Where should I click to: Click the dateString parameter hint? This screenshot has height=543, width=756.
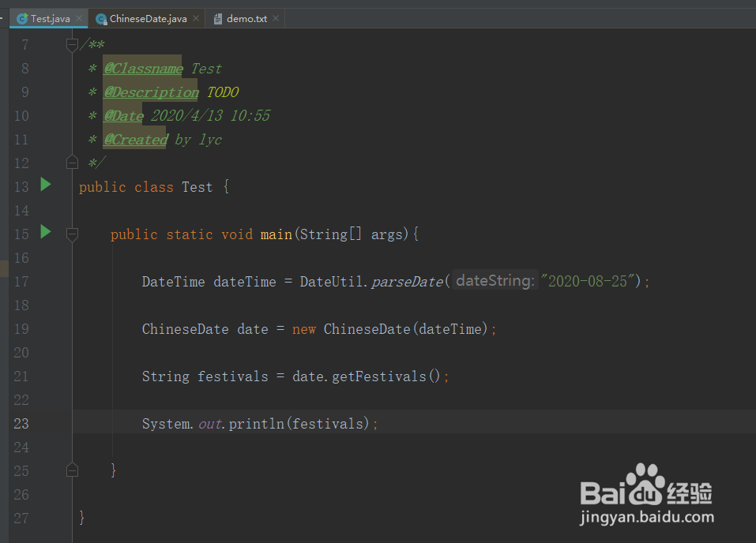tap(495, 280)
